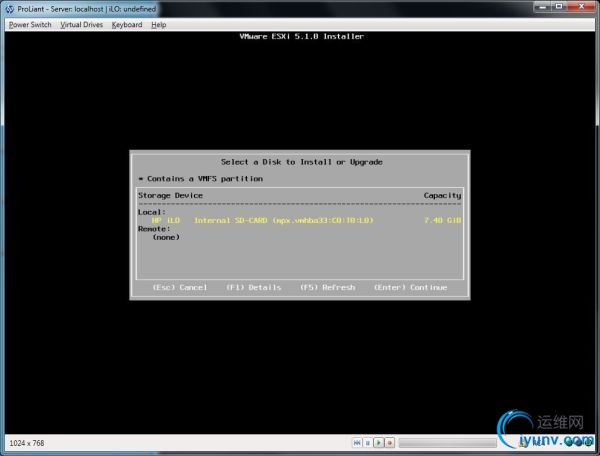600x456 pixels.
Task: Click the (F1) Details option
Action: pyautogui.click(x=254, y=287)
